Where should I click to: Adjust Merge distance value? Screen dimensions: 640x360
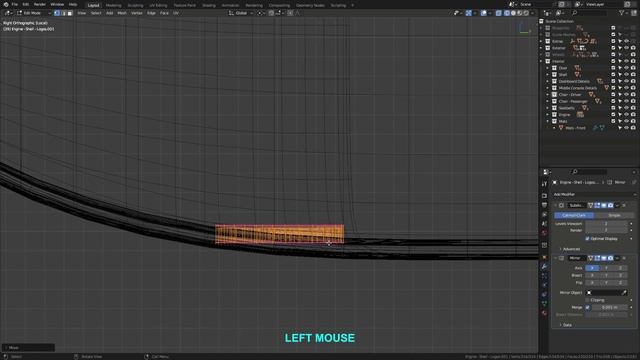609,307
